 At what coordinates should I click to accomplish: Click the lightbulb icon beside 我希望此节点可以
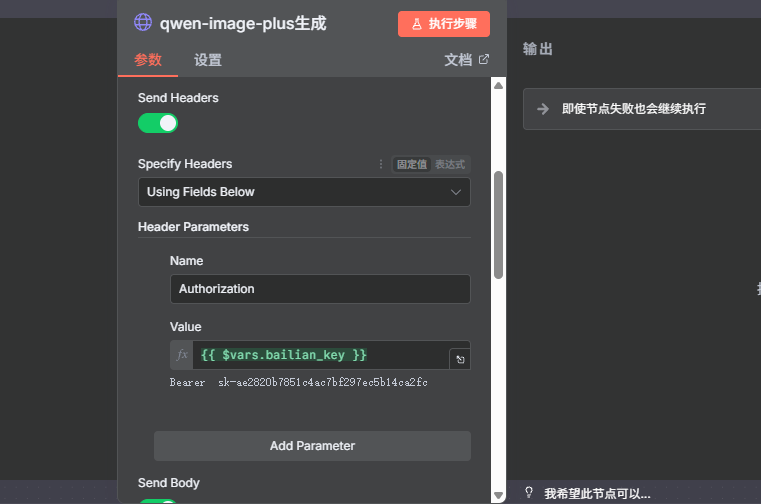tap(529, 493)
